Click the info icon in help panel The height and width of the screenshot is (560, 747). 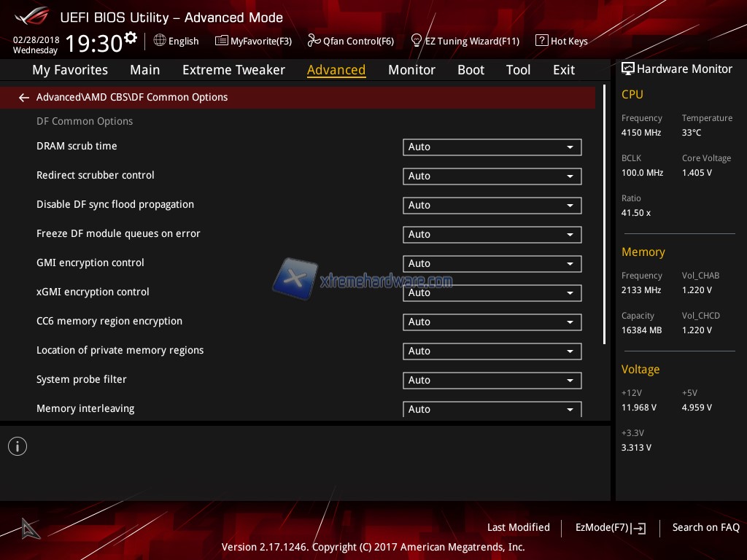coord(18,446)
